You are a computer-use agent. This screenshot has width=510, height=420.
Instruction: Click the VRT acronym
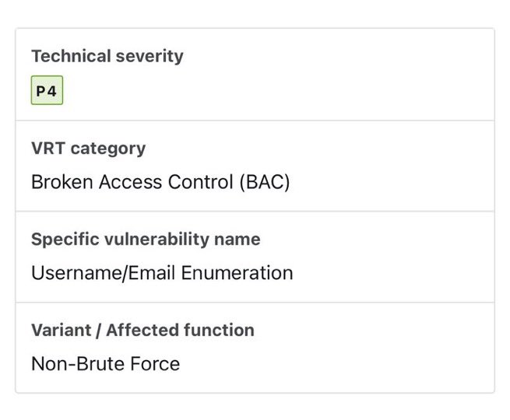tap(47, 148)
